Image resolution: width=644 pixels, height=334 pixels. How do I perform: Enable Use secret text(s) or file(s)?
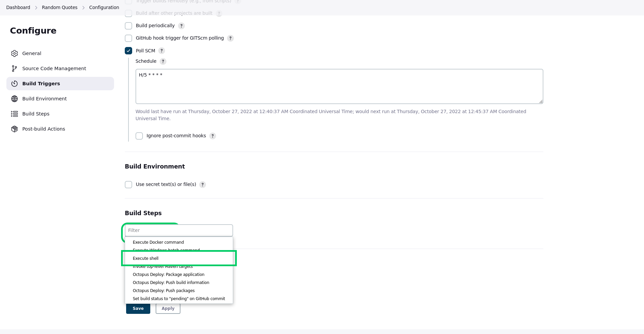click(128, 185)
